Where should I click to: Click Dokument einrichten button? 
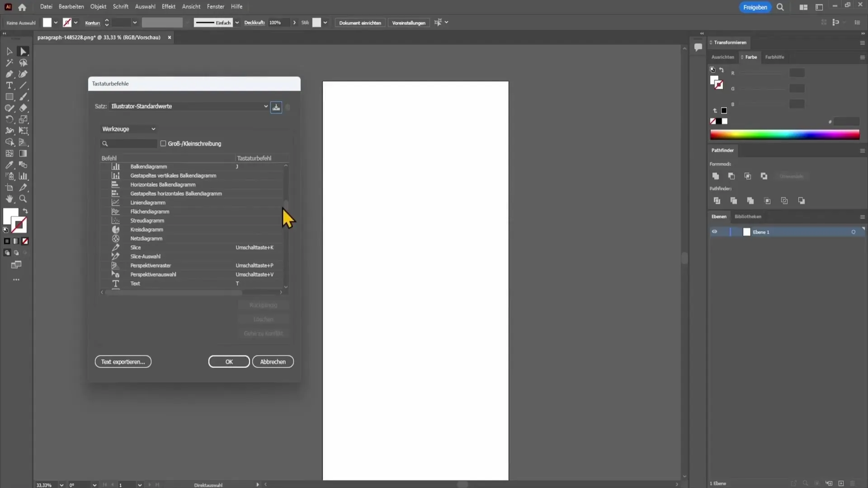click(360, 23)
